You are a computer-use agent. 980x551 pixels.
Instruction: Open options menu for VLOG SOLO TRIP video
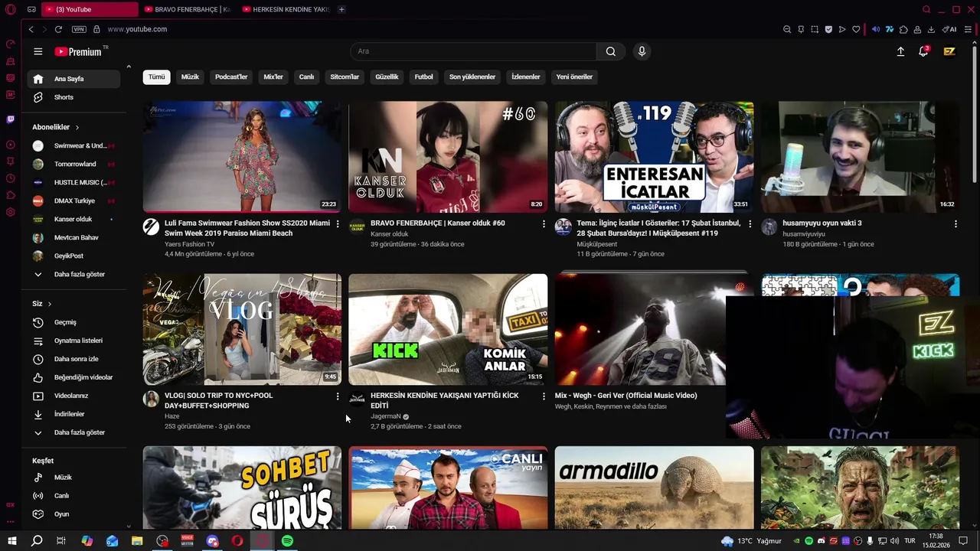(x=338, y=396)
